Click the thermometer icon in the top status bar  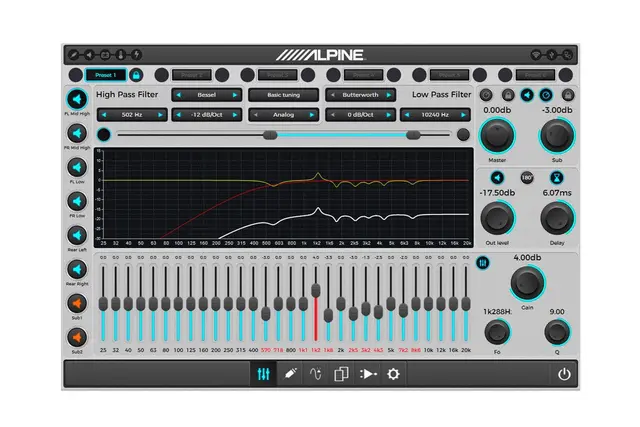pos(120,55)
